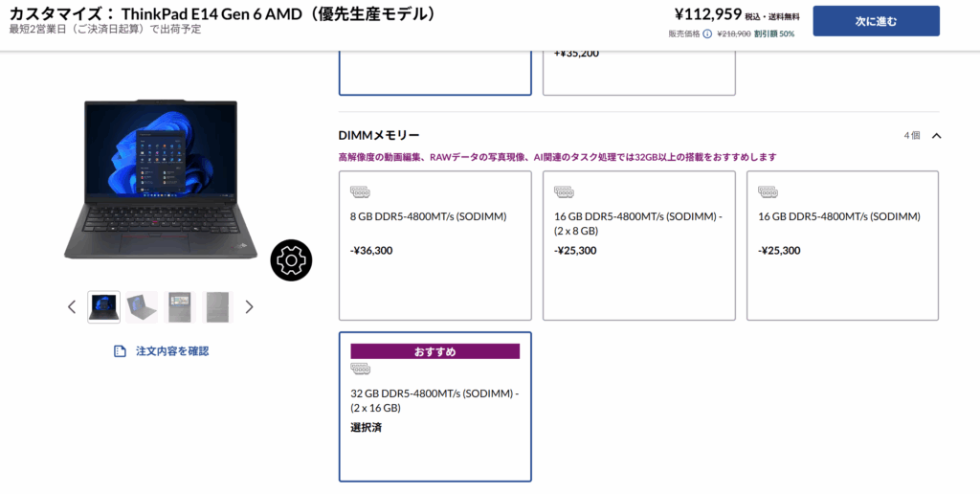This screenshot has height=494, width=980.
Task: Click memory icon on 8 GB card
Action: 361,192
